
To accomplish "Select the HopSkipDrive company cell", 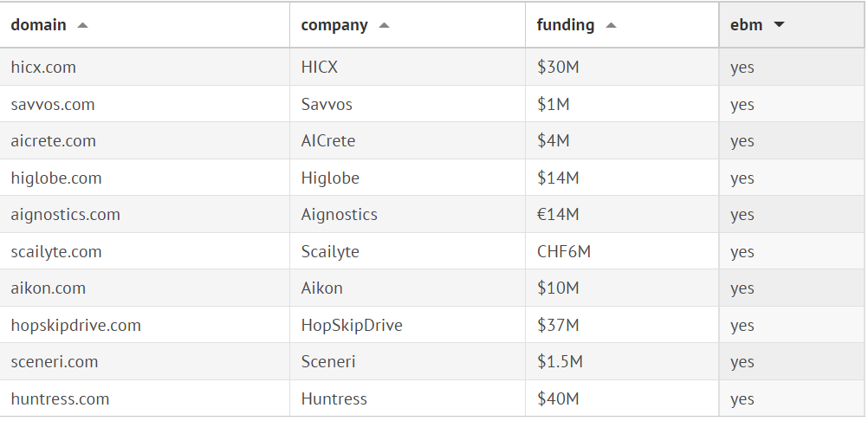I will tap(352, 326).
